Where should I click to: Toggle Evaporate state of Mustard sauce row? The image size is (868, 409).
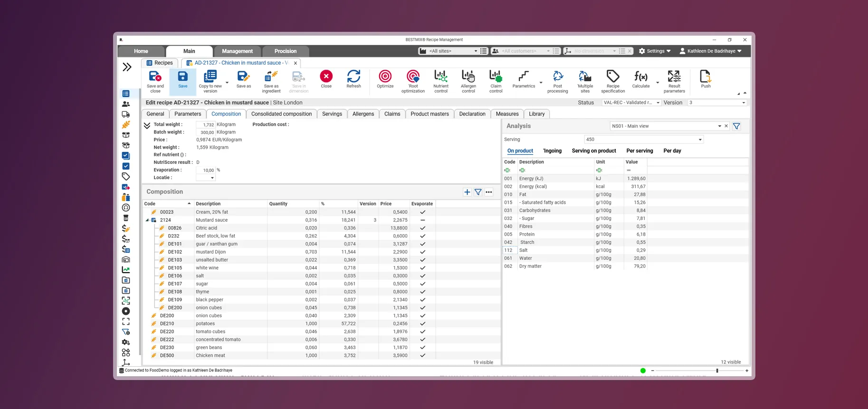pyautogui.click(x=422, y=220)
